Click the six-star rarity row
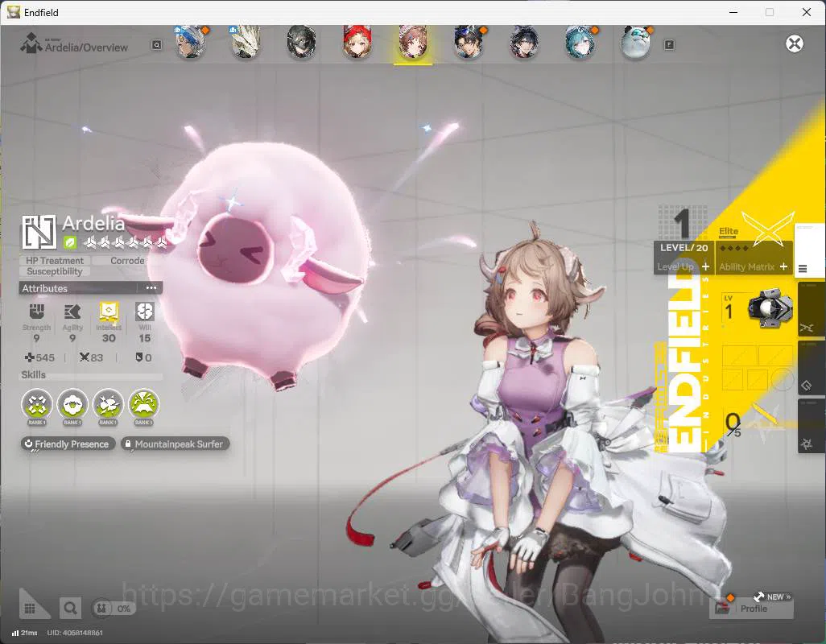This screenshot has height=644, width=826. coord(126,243)
